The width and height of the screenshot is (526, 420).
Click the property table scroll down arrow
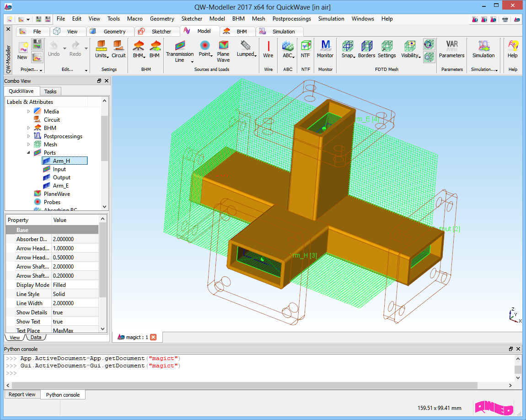(102, 329)
